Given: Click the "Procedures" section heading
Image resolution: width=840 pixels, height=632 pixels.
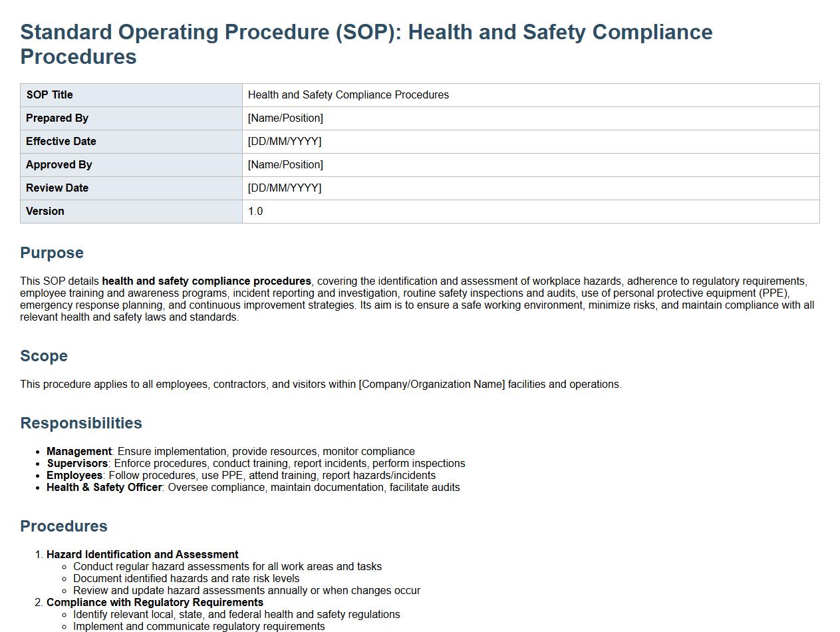Looking at the screenshot, I should click(64, 526).
